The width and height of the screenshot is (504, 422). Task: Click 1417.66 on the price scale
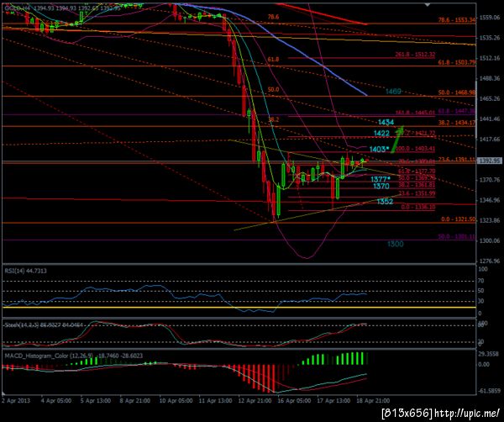click(488, 139)
